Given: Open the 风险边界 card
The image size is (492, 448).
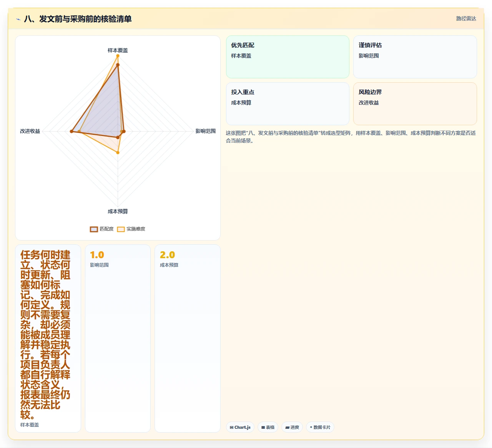Looking at the screenshot, I should [x=415, y=104].
